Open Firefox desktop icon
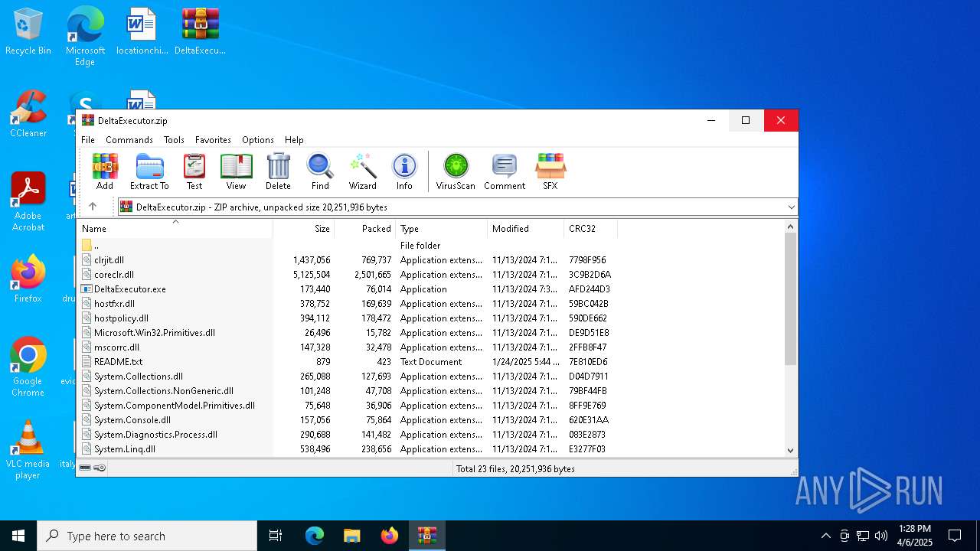980x551 pixels. (x=28, y=279)
